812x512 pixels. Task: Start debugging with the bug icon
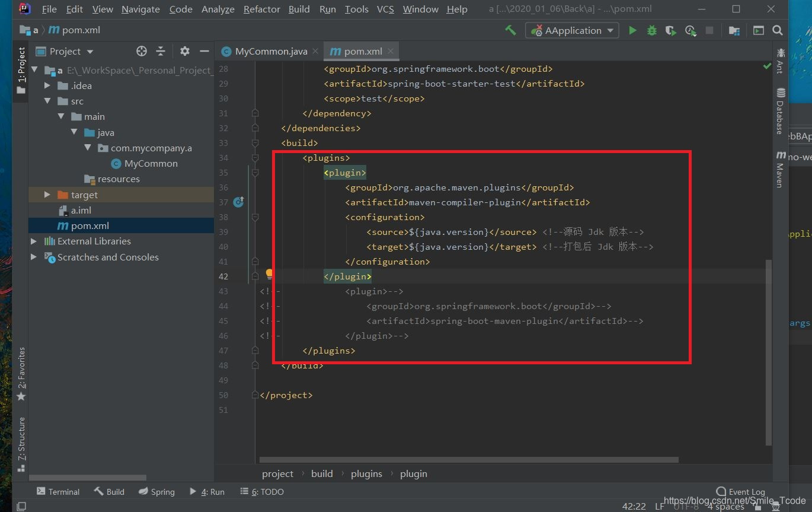(652, 30)
